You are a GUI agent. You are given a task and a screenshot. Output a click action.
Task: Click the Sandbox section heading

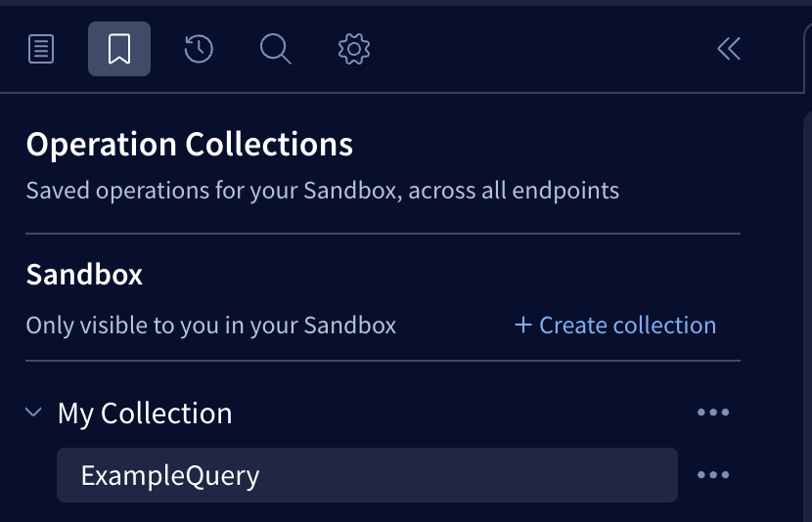click(x=84, y=275)
